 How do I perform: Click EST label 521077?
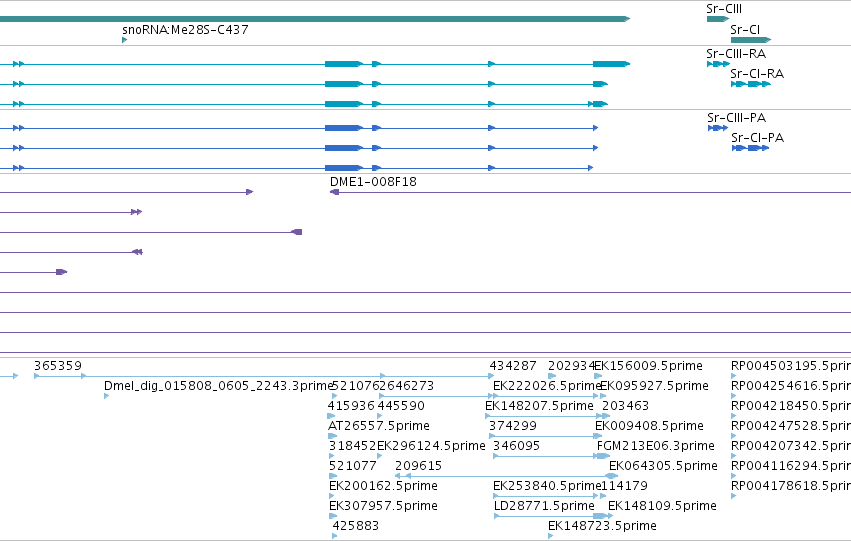(x=352, y=466)
